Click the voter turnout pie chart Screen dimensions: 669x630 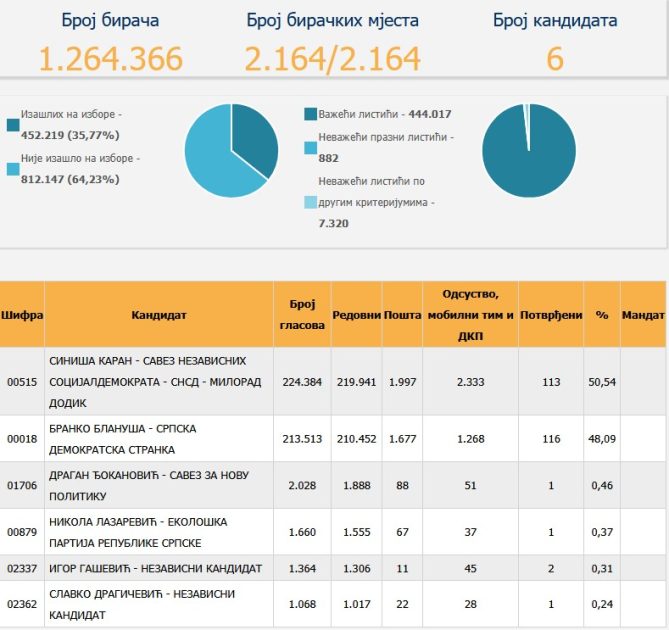click(x=231, y=150)
